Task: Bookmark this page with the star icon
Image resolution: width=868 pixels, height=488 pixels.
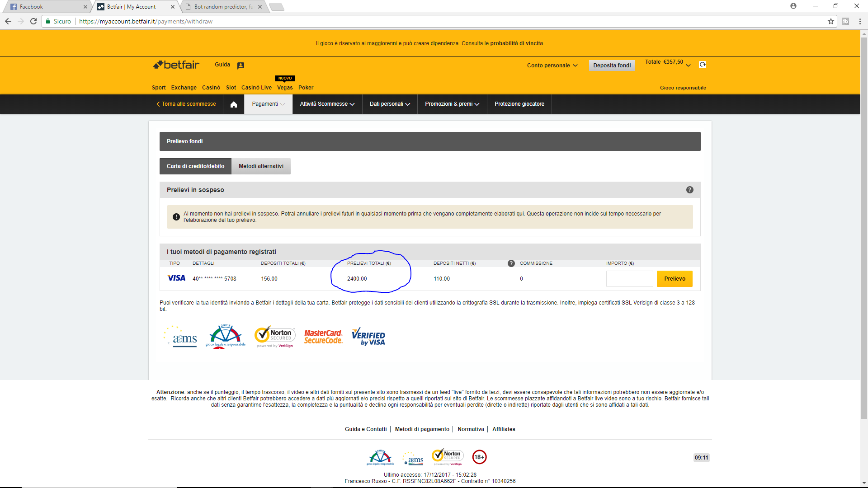Action: click(831, 21)
